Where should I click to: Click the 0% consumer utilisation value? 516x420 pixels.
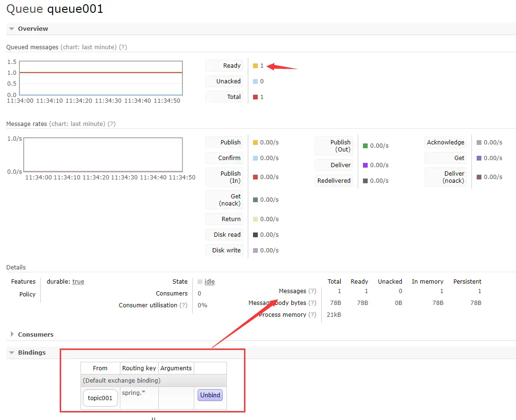202,305
